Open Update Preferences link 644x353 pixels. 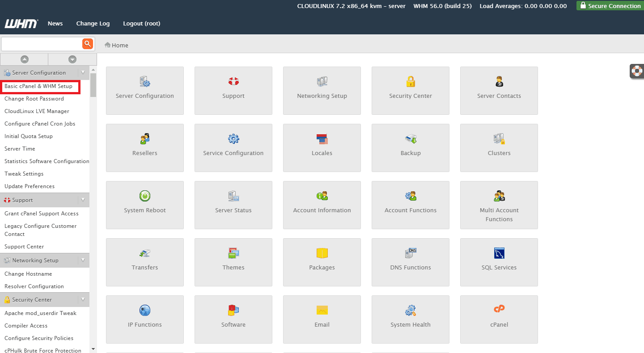(30, 186)
